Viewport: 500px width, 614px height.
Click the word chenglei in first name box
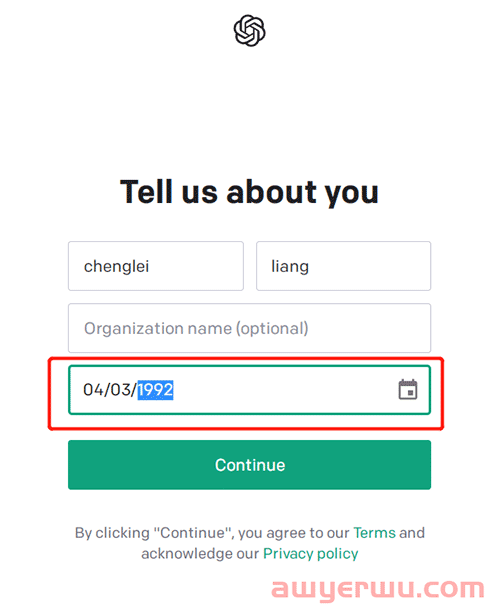(x=116, y=267)
